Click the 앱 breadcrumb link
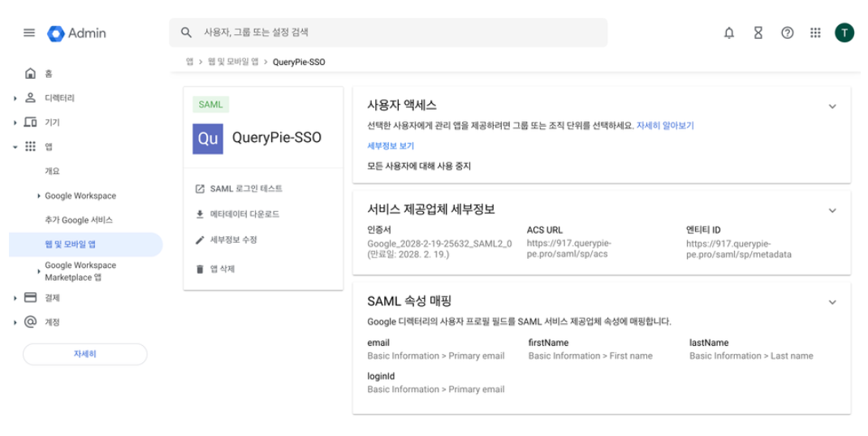The height and width of the screenshot is (436, 868). coord(189,62)
